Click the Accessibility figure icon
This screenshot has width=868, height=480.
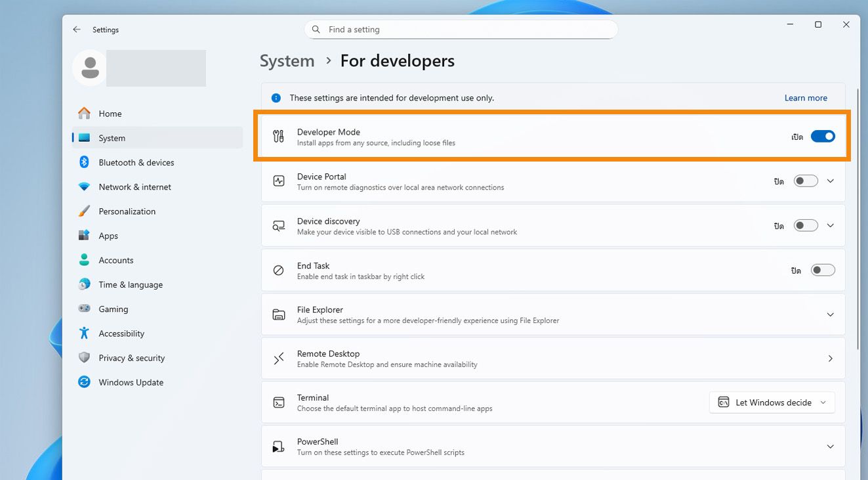(84, 334)
